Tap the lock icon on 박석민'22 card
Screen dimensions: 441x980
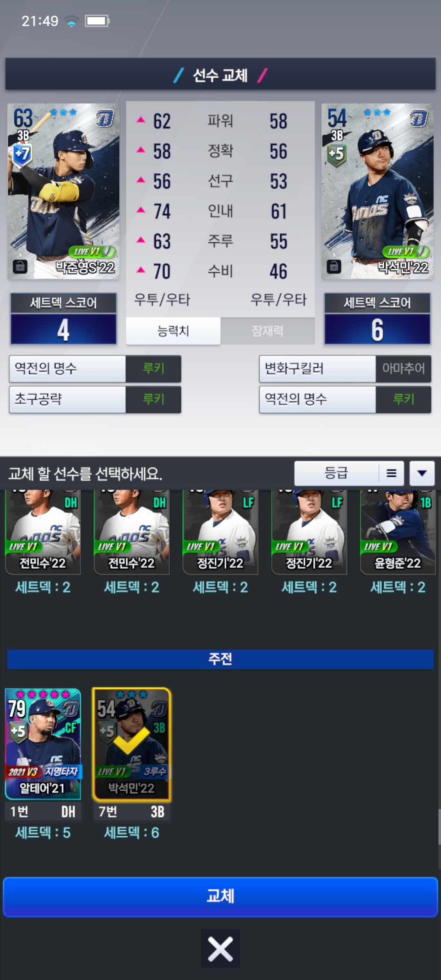click(334, 266)
